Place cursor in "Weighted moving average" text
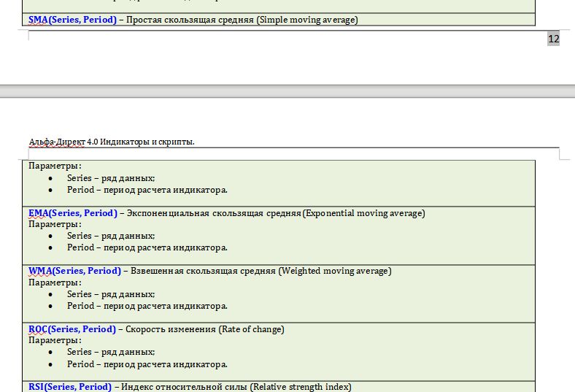The height and width of the screenshot is (392, 575). point(335,271)
